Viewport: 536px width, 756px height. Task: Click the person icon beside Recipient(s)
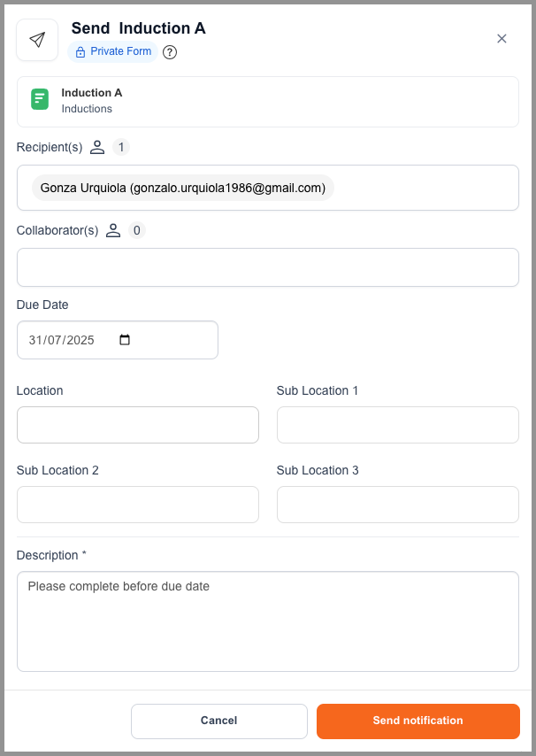pyautogui.click(x=97, y=147)
